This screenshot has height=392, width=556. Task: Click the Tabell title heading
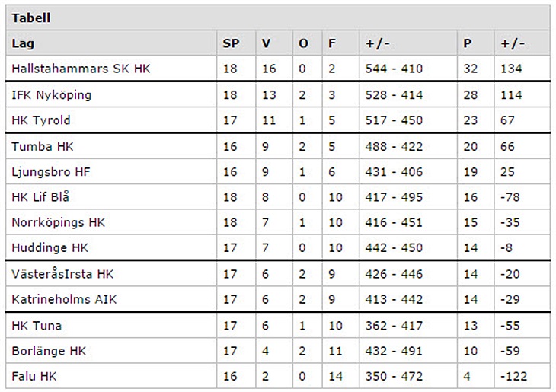pyautogui.click(x=31, y=18)
